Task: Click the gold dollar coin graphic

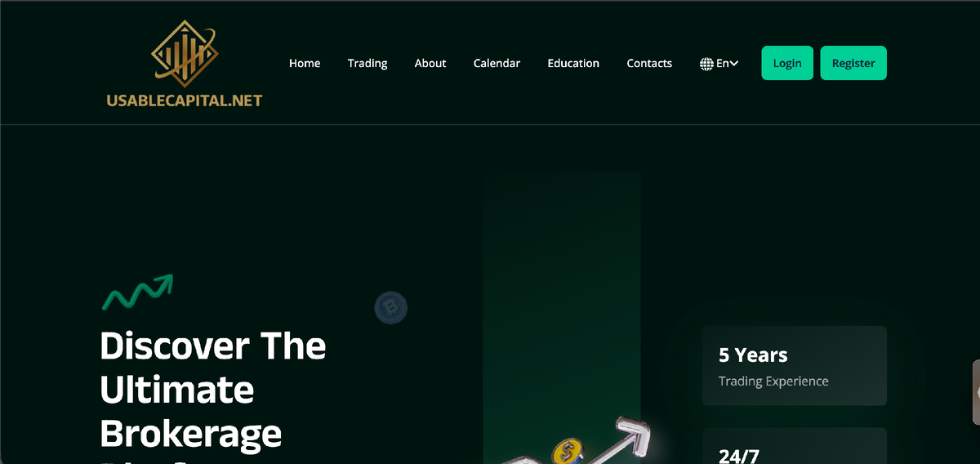Action: [565, 452]
